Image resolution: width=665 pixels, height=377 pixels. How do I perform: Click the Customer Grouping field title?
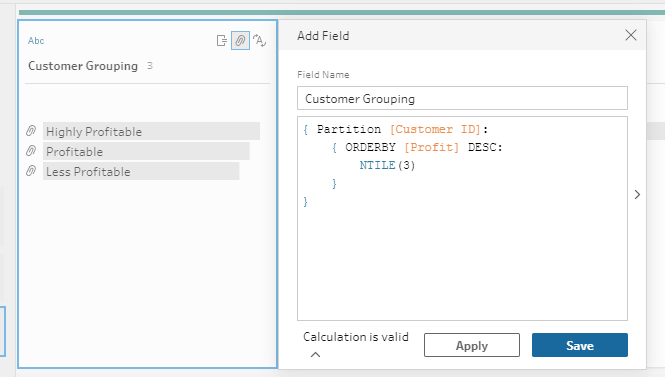(83, 66)
